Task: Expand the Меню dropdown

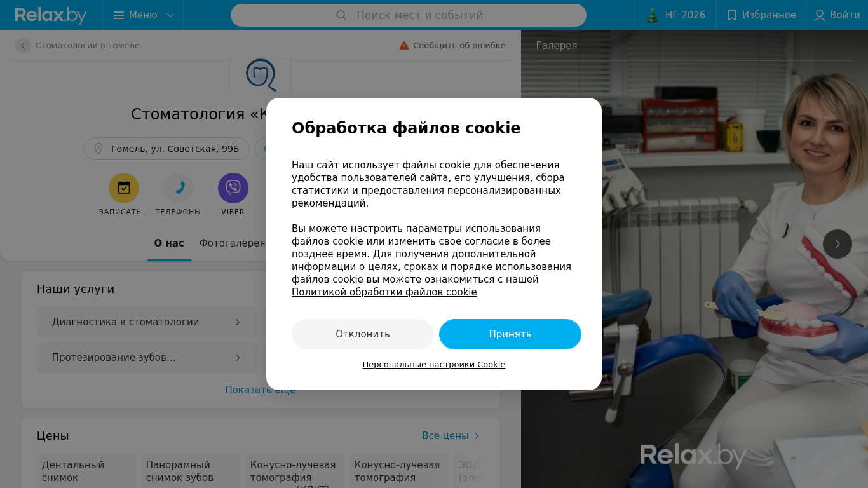Action: (x=143, y=15)
